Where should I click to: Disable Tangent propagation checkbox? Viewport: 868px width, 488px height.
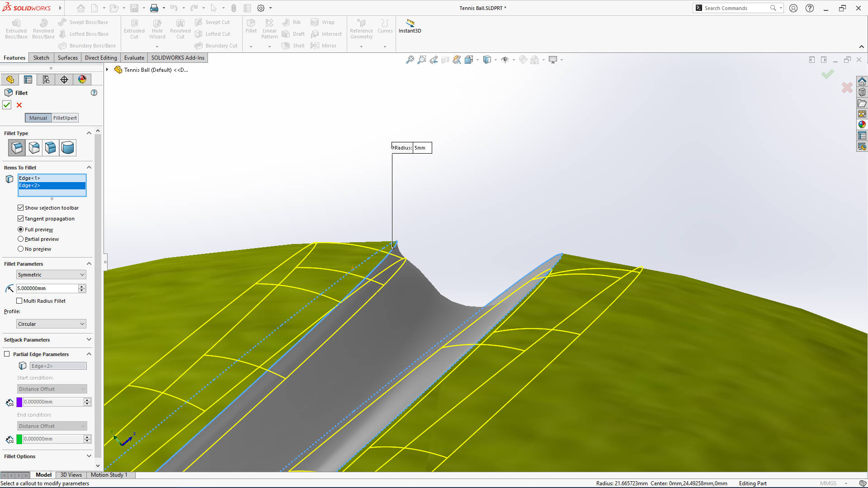20,219
